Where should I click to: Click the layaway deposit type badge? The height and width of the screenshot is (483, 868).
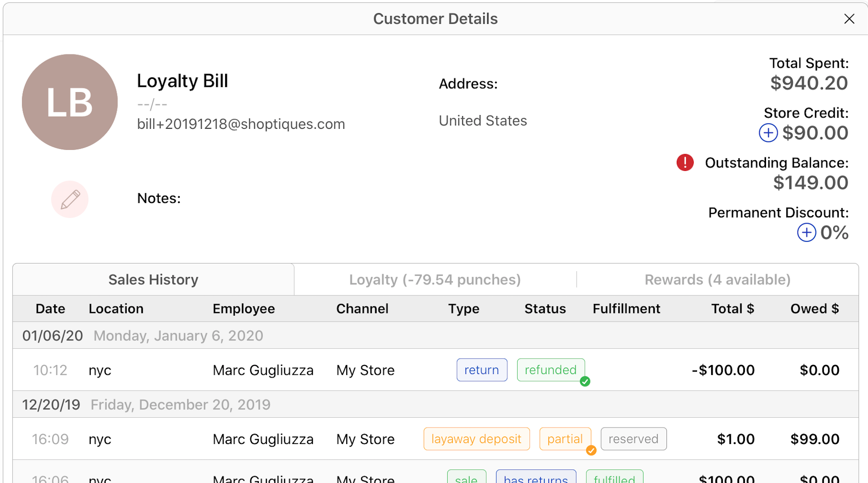point(476,439)
